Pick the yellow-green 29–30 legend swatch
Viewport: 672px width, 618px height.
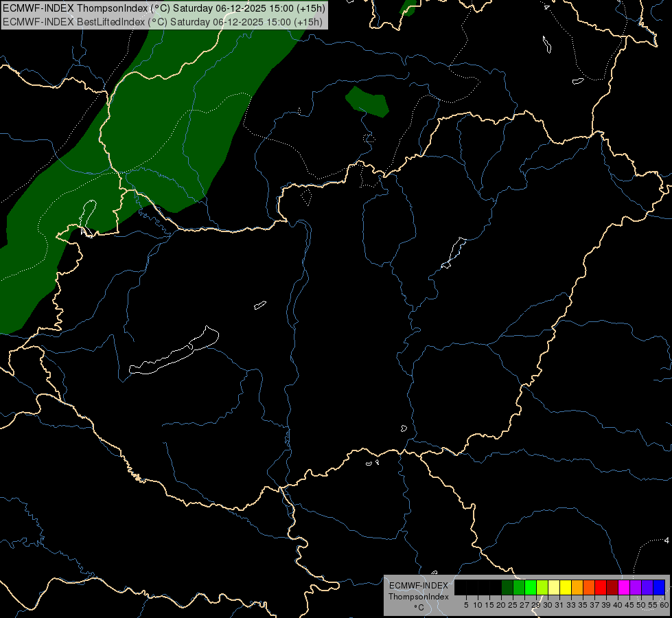click(x=542, y=587)
